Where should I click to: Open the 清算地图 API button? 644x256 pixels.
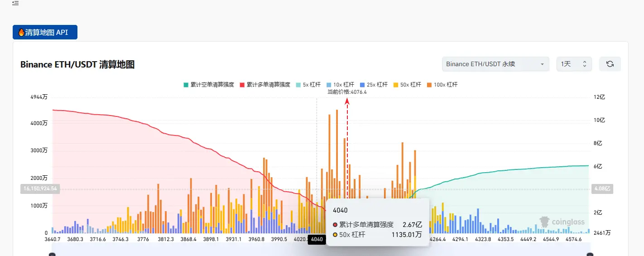[45, 32]
